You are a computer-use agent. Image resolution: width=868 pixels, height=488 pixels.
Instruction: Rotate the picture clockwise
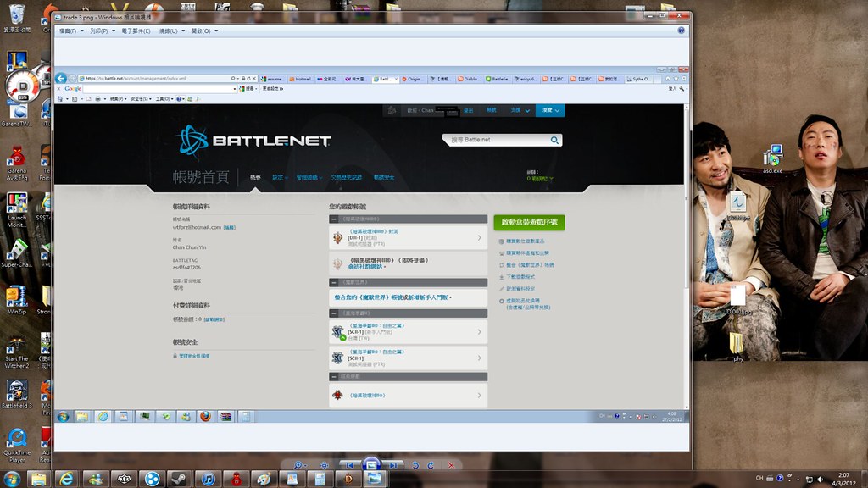[x=431, y=465]
